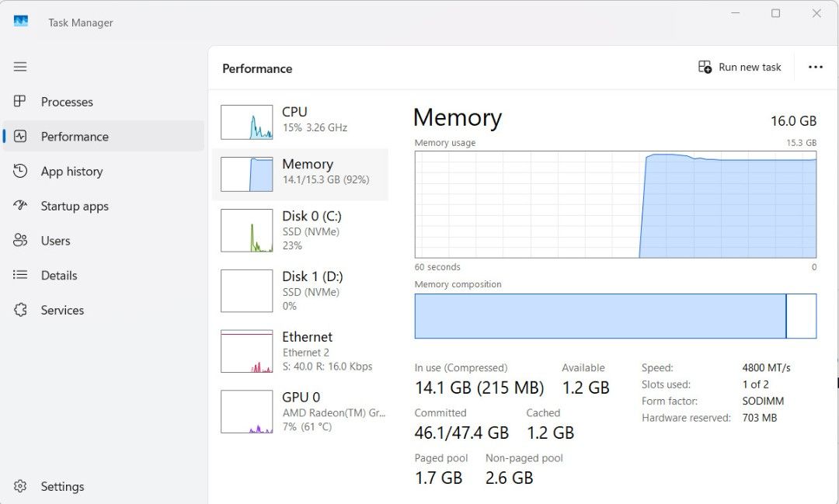Click the Services puzzle-piece icon
This screenshot has height=504, width=839.
pos(20,310)
